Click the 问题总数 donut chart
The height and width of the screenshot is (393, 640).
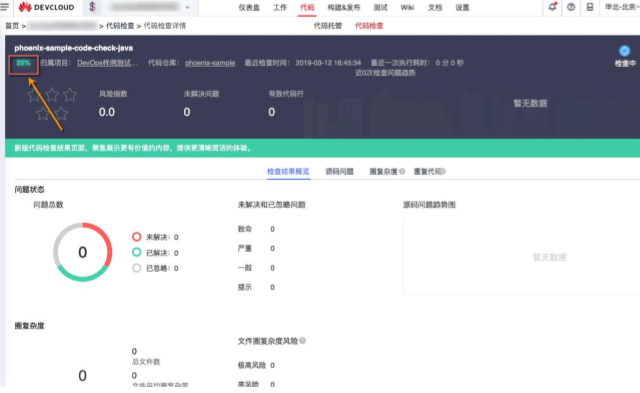point(82,252)
